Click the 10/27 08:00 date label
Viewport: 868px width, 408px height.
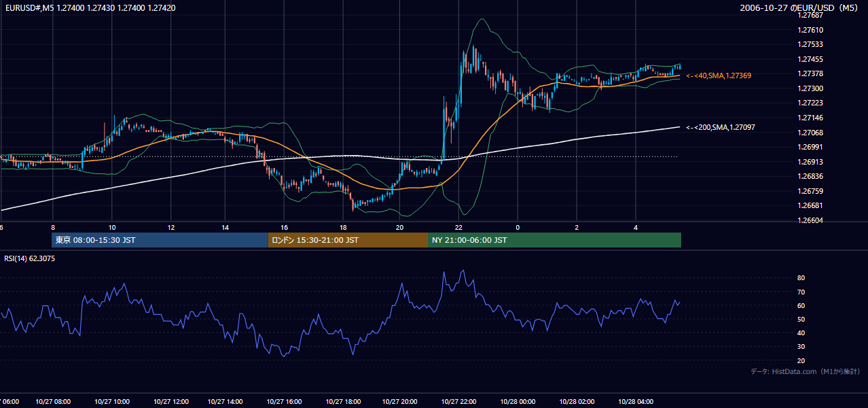54,402
